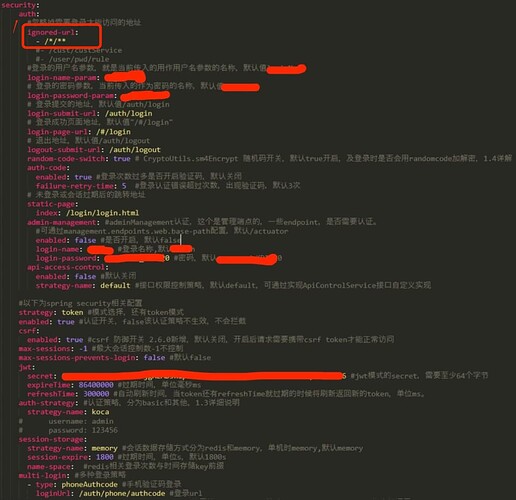Image resolution: width=516 pixels, height=500 pixels.
Task: Click jwt expireTime value 86400000
Action: pyautogui.click(x=96, y=385)
